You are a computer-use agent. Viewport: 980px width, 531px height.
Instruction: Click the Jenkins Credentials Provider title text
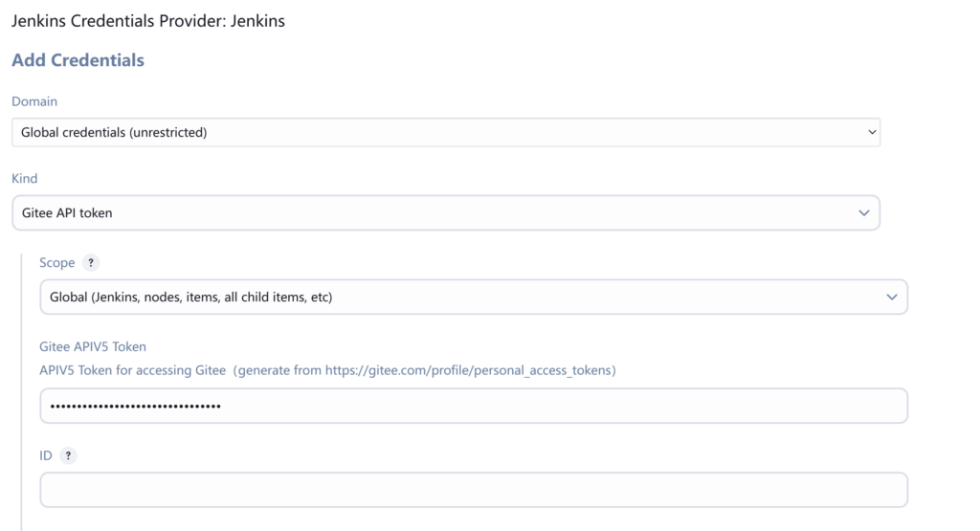147,20
